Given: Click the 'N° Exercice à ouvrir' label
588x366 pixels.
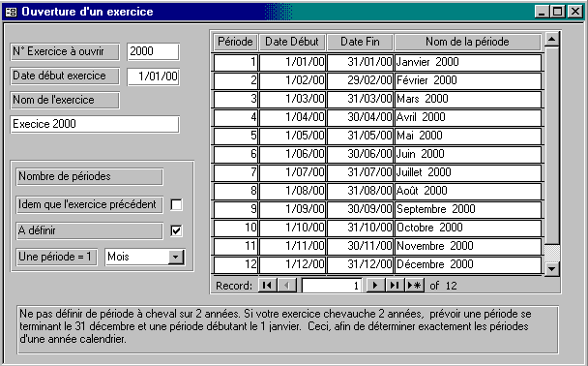Looking at the screenshot, I should (65, 51).
